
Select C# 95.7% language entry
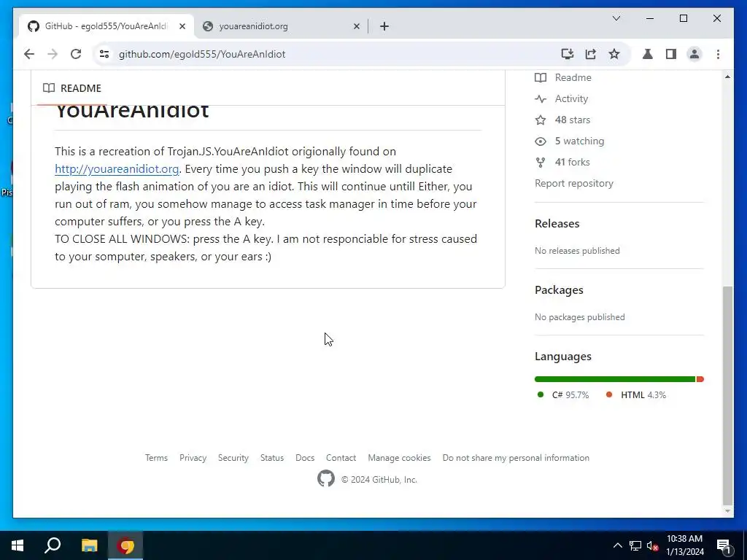[563, 394]
